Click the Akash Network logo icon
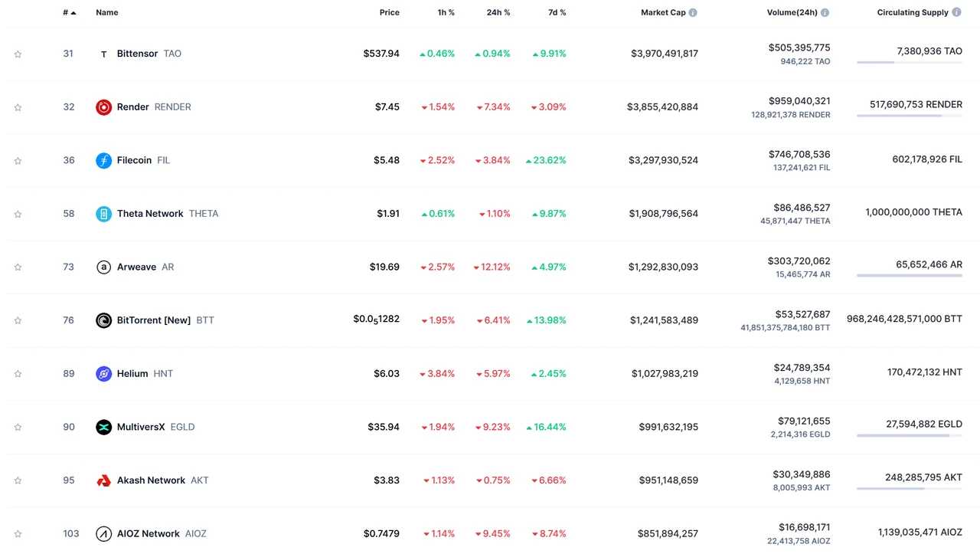 [x=103, y=480]
